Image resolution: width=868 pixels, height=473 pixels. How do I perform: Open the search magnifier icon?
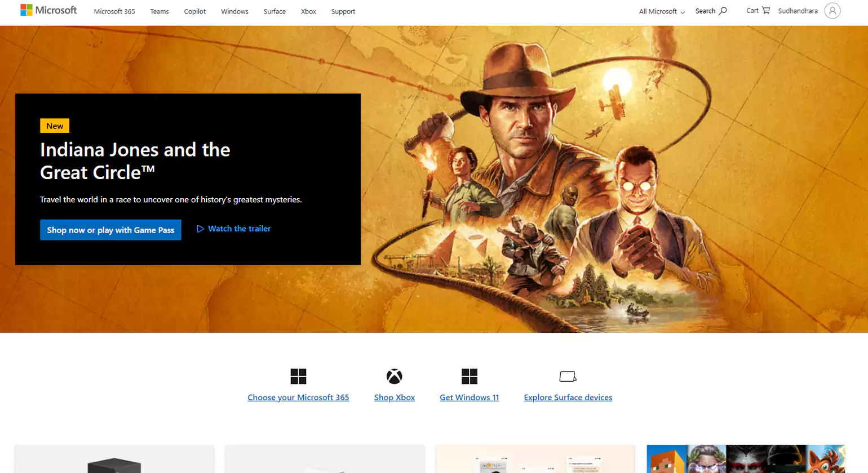(x=723, y=11)
